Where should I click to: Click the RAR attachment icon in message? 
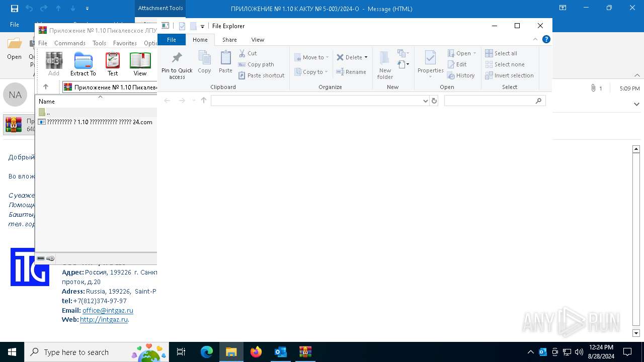pyautogui.click(x=14, y=125)
